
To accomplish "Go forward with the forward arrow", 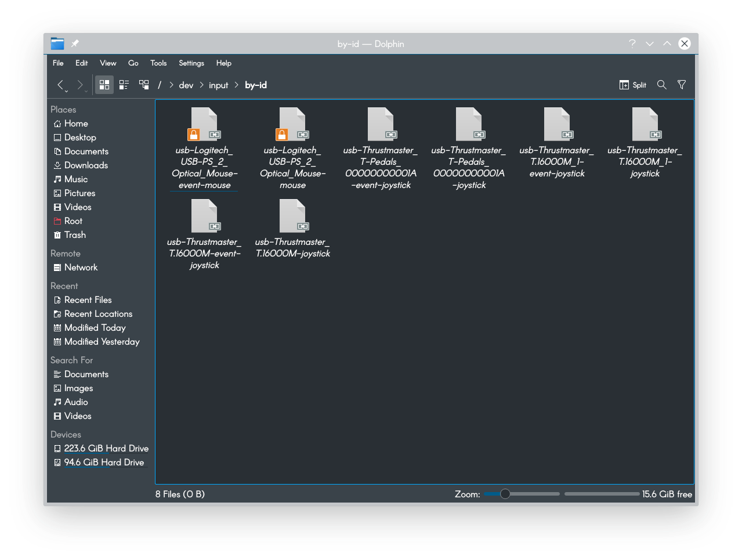I will point(80,85).
